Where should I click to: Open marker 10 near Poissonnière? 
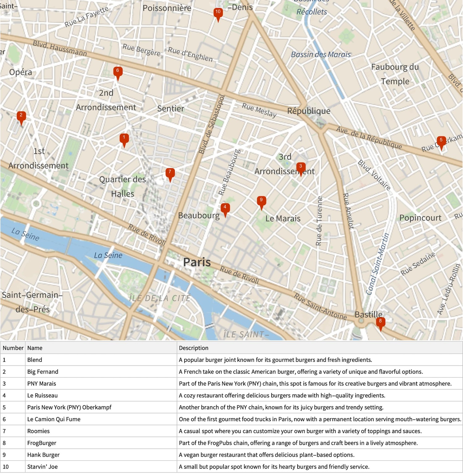[x=218, y=13]
